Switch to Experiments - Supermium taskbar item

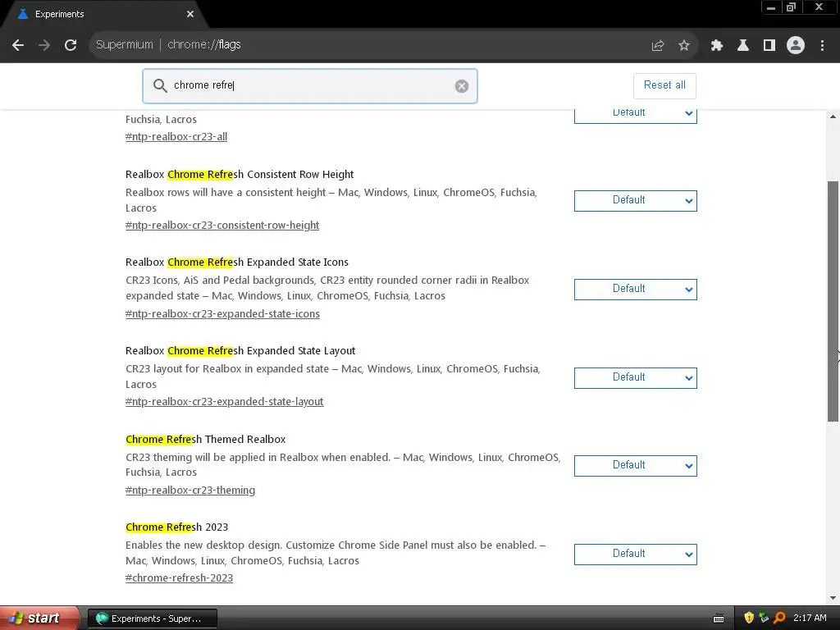click(x=152, y=619)
